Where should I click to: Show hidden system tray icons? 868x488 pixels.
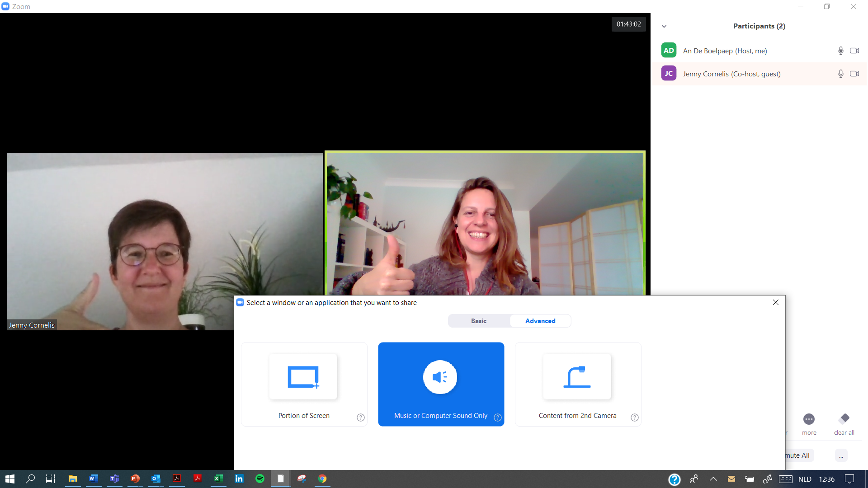point(713,479)
